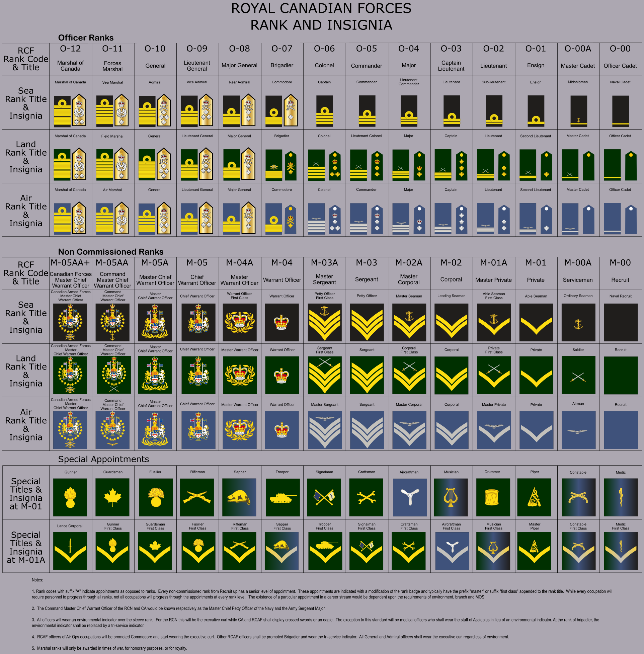Click the 'Officer Ranks' section heading

point(86,38)
